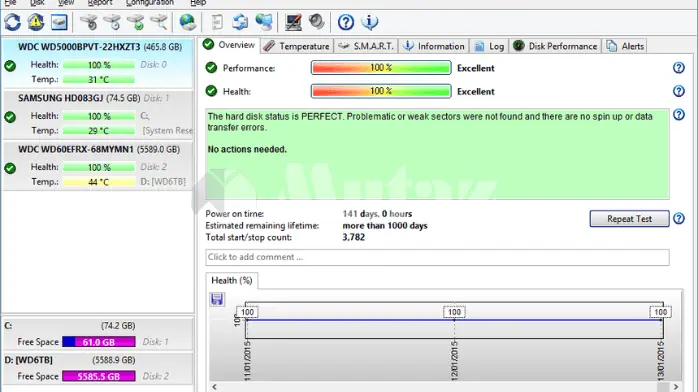The height and width of the screenshot is (392, 698).
Task: Click the C: free space 61.0 GB bar
Action: [x=98, y=342]
